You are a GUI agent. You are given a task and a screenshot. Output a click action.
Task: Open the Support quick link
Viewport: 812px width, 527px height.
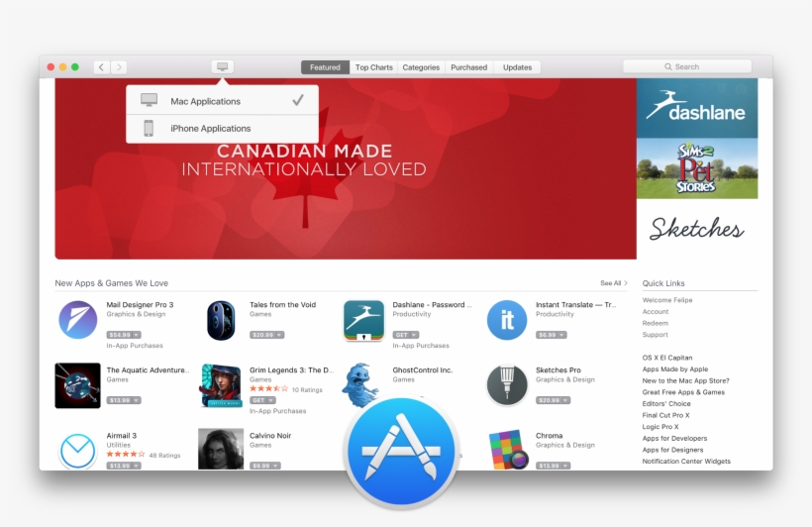point(656,335)
